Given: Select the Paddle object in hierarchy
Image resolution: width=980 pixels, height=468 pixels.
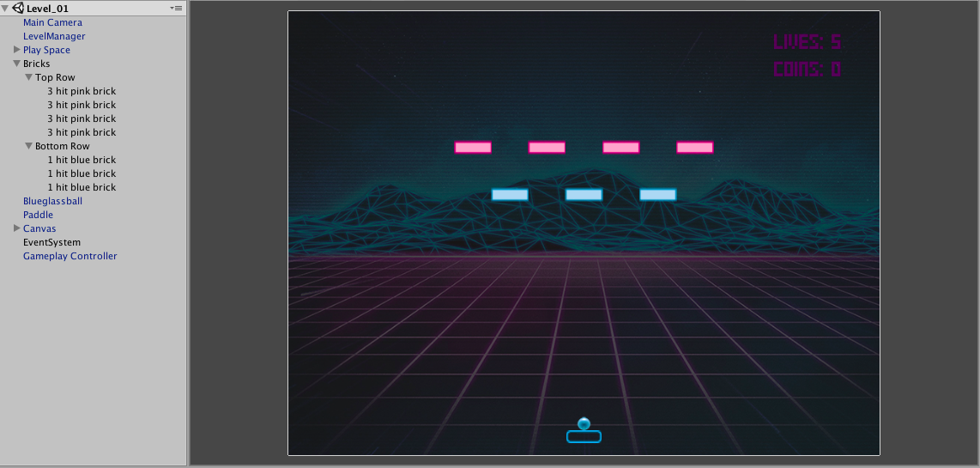Looking at the screenshot, I should pos(38,216).
